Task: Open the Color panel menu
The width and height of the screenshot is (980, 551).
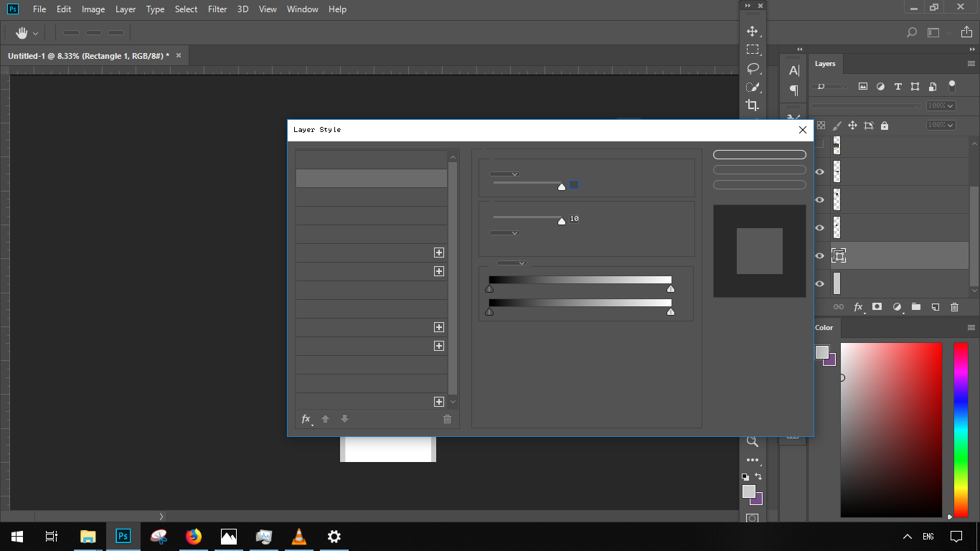Action: click(971, 327)
